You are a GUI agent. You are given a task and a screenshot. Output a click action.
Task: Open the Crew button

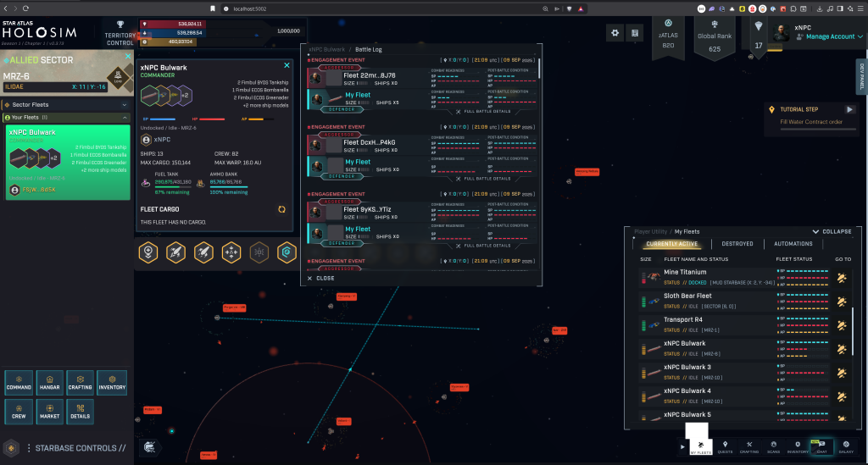[19, 412]
